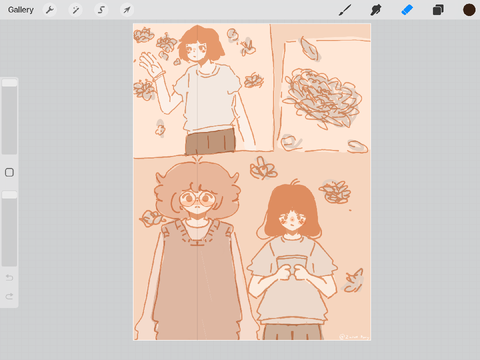Open the Layers panel
The image size is (480, 360).
click(x=438, y=10)
